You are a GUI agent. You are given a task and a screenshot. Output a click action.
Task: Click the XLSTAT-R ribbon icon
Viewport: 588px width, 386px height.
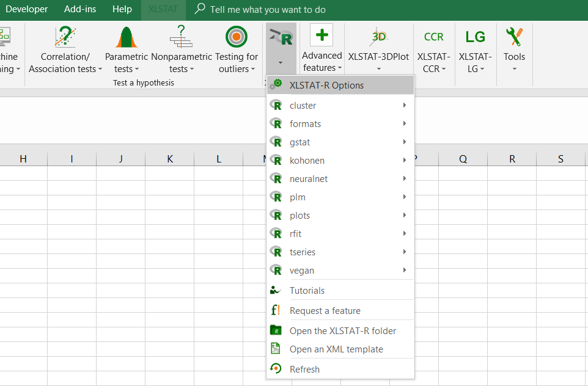click(281, 38)
